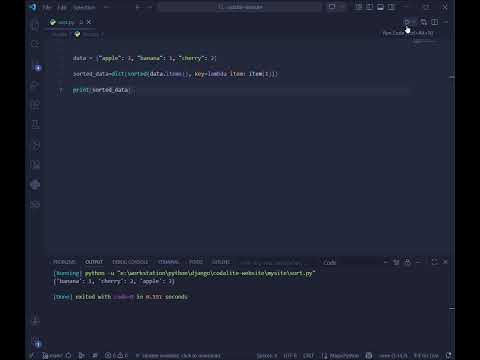Open more editor actions ellipsis
This screenshot has width=480, height=360.
[x=446, y=22]
